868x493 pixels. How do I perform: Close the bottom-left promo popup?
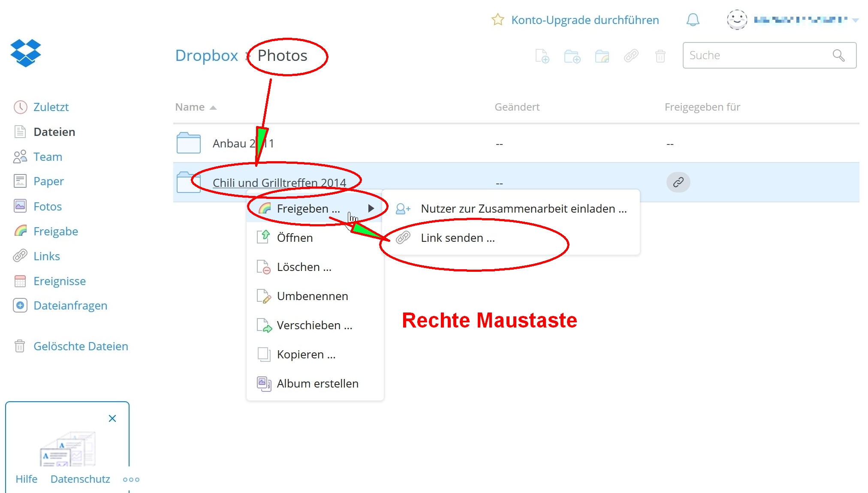112,418
